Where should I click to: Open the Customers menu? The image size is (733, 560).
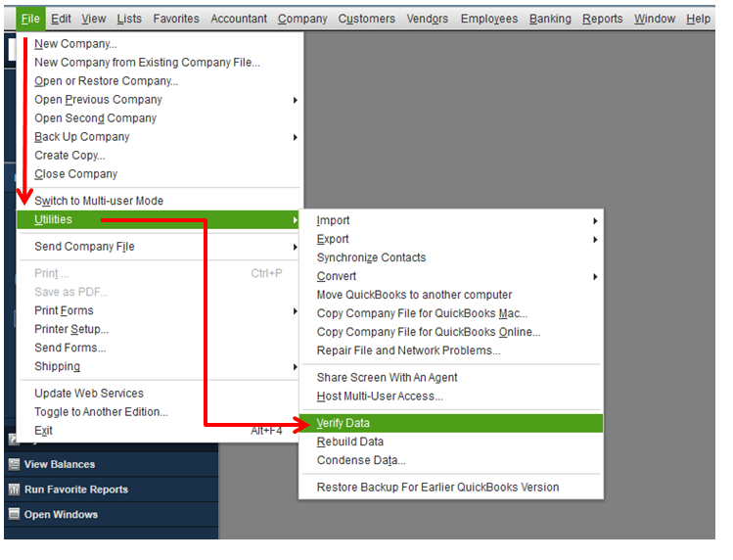point(366,19)
